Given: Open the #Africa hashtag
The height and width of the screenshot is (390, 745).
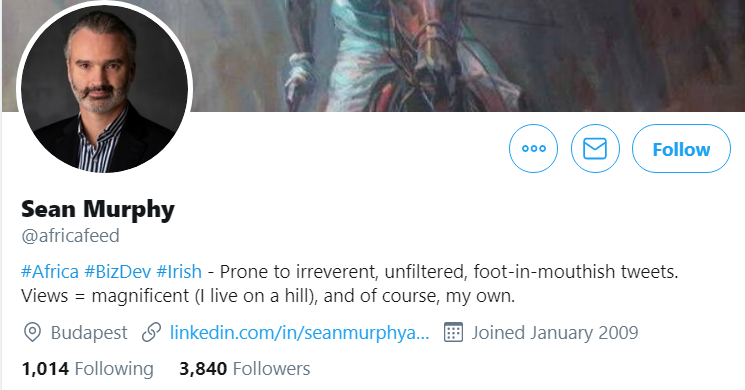Looking at the screenshot, I should click(50, 272).
